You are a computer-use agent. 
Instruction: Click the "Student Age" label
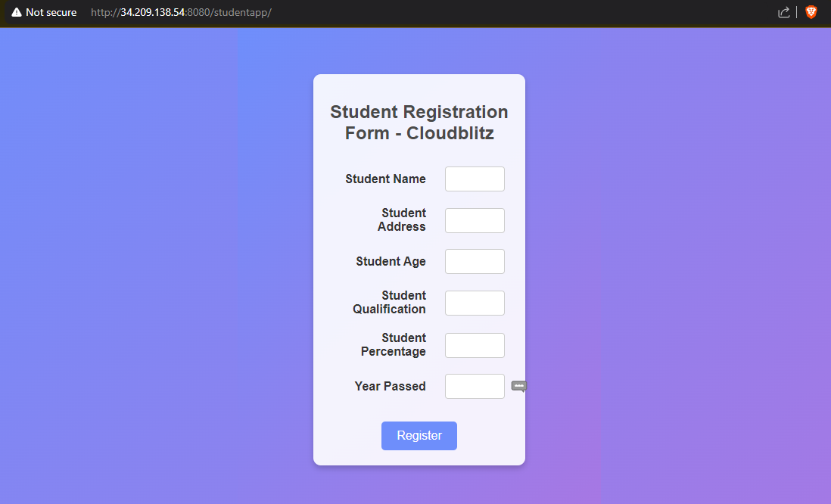pyautogui.click(x=391, y=262)
